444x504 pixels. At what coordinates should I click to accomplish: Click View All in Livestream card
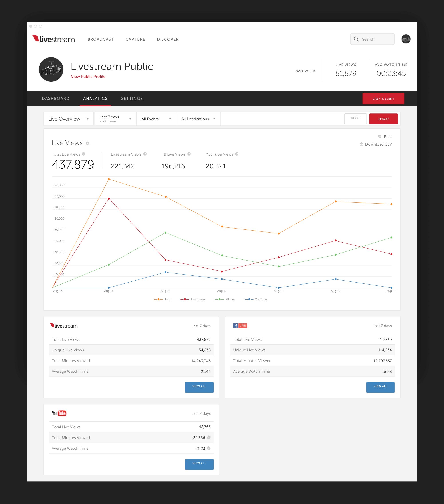[x=199, y=387]
